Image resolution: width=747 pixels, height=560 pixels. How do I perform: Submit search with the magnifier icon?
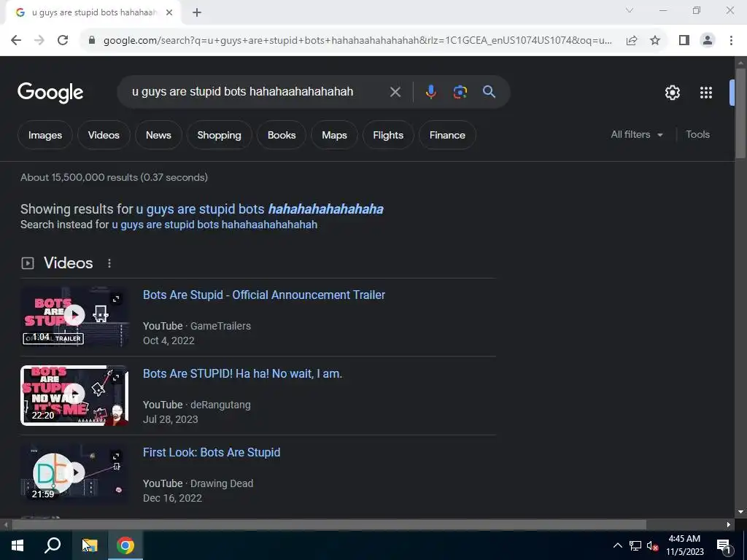point(489,92)
